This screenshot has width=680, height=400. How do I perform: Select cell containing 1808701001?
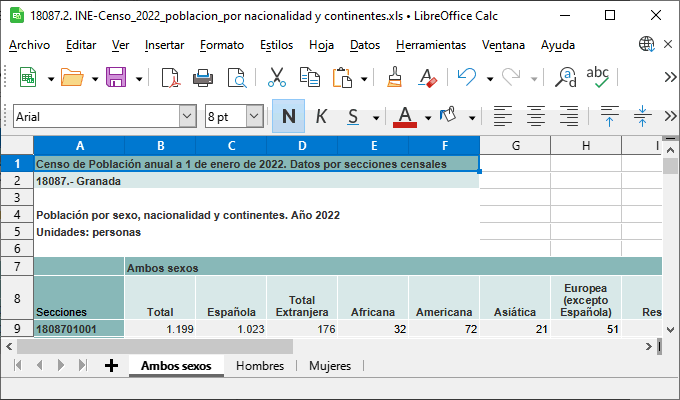[x=79, y=328]
